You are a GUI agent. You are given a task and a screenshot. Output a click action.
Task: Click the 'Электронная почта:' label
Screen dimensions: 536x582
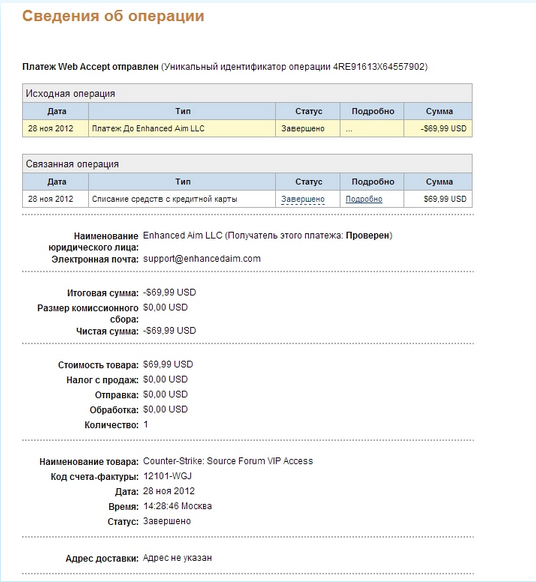click(x=95, y=259)
